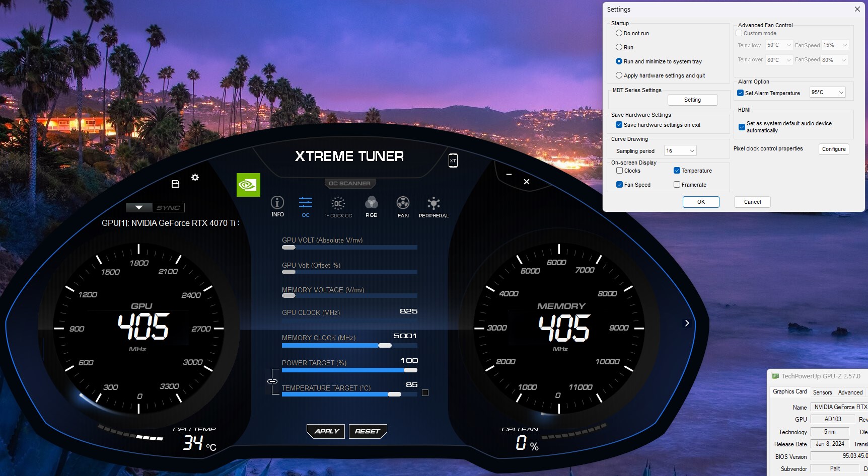This screenshot has width=868, height=476.
Task: Close the Xtreme Tuner with the X icon
Action: click(527, 182)
